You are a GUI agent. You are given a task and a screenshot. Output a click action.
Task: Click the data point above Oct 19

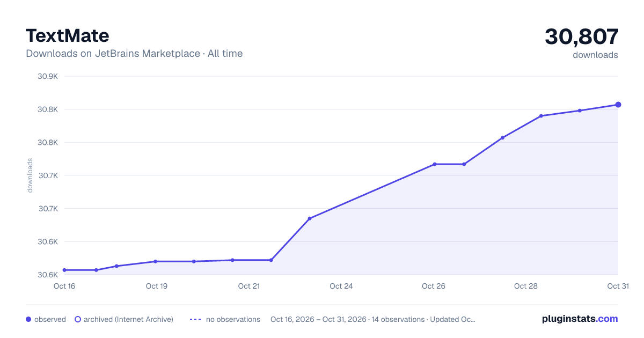point(156,261)
